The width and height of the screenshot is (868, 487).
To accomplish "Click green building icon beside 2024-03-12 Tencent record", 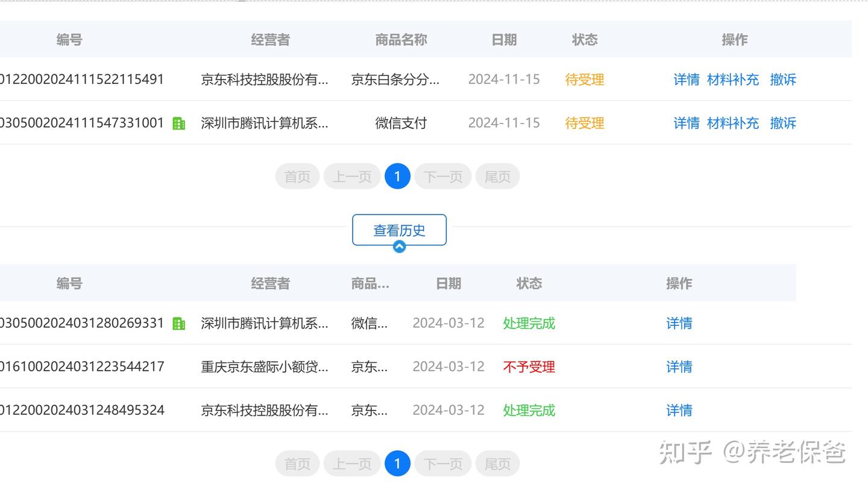I will [x=179, y=324].
